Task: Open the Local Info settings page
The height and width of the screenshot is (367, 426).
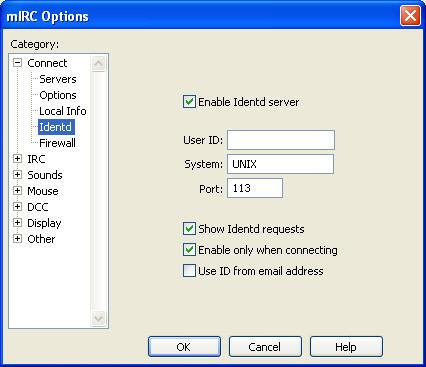Action: point(63,111)
